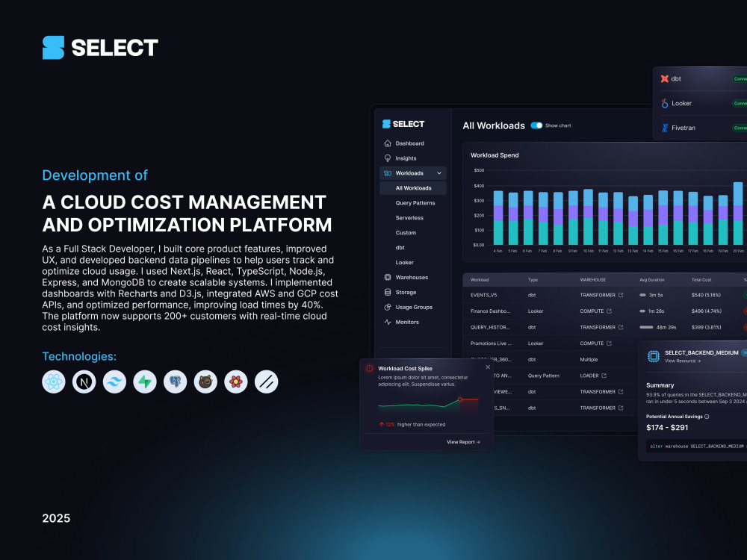Click the Looker integration icon
Viewport: 747px width, 560px height.
665,103
